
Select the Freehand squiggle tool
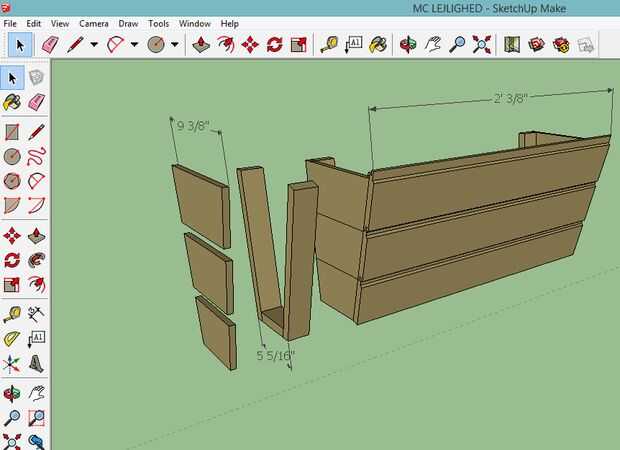[36, 157]
